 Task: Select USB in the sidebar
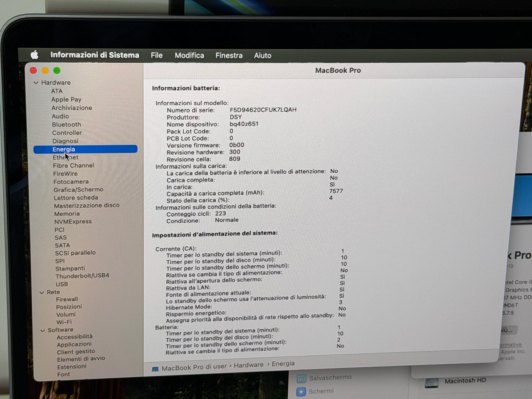[61, 284]
